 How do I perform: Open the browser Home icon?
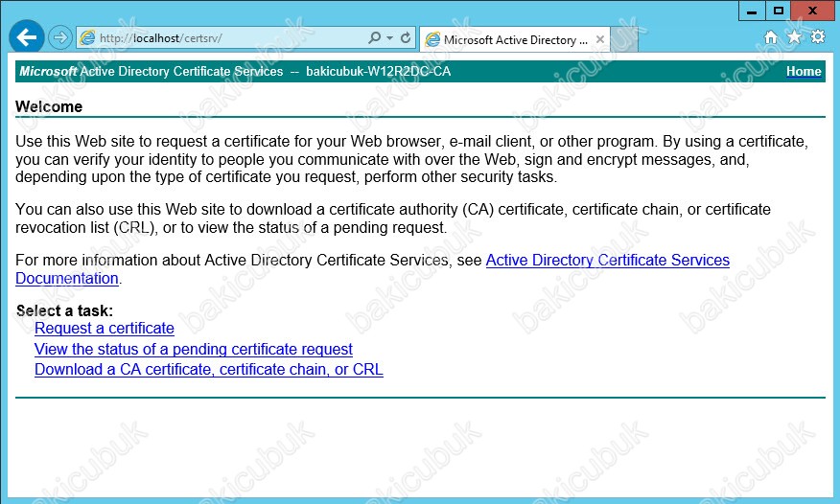770,37
